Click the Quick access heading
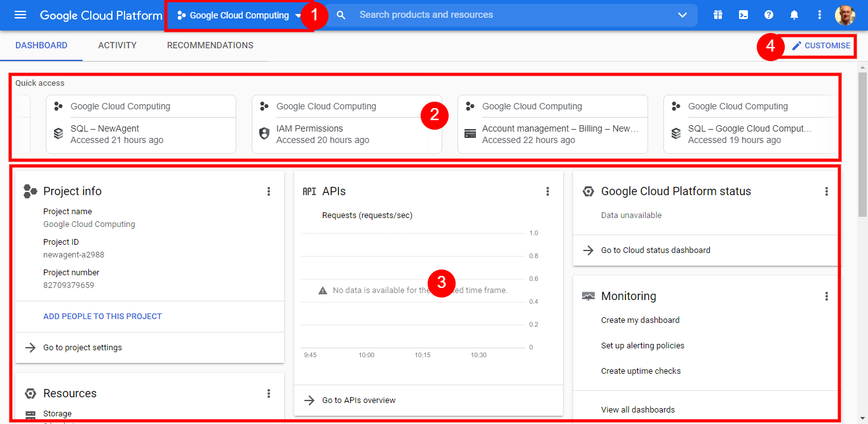Viewport: 868px width, 424px height. 40,83
